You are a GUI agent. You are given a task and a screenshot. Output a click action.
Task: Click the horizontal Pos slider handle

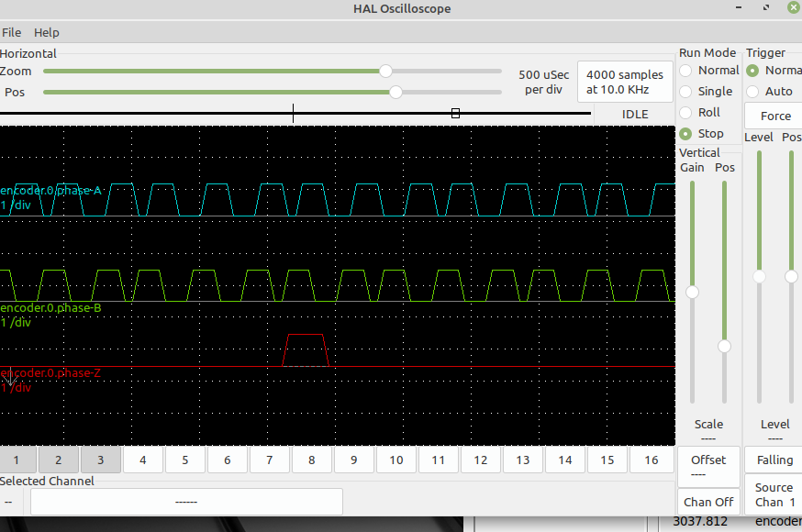click(x=395, y=92)
